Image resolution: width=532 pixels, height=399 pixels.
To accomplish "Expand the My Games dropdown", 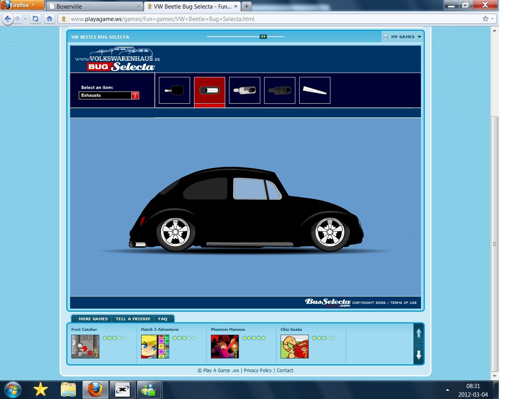I will click(x=403, y=37).
